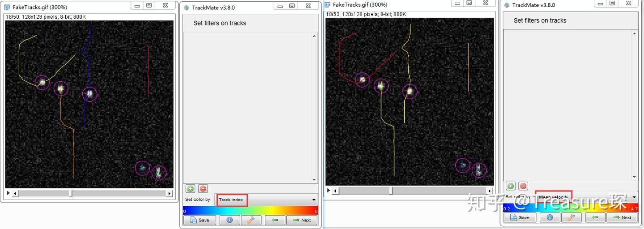Go back with left arrow in right TrackMate
The width and height of the screenshot is (644, 229).
point(595,217)
